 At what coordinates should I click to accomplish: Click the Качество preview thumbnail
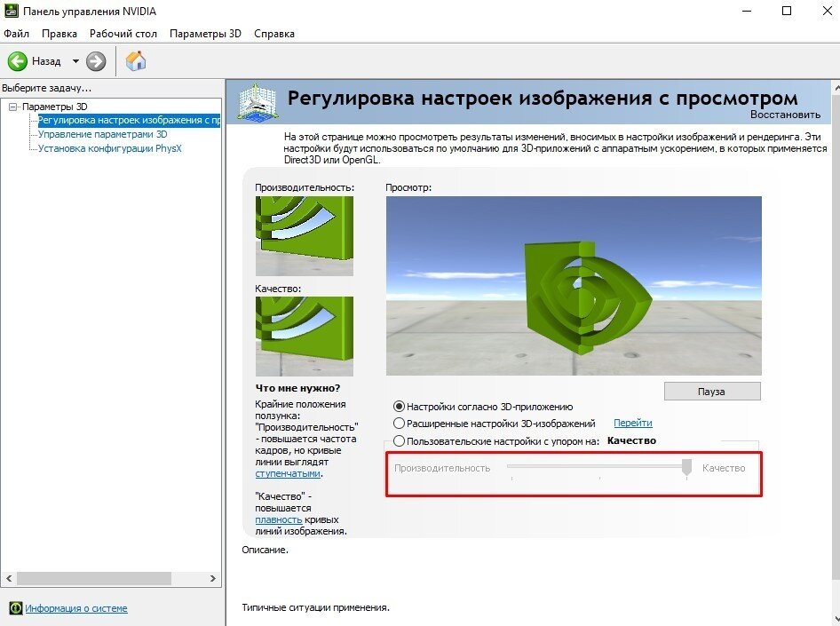click(x=305, y=337)
